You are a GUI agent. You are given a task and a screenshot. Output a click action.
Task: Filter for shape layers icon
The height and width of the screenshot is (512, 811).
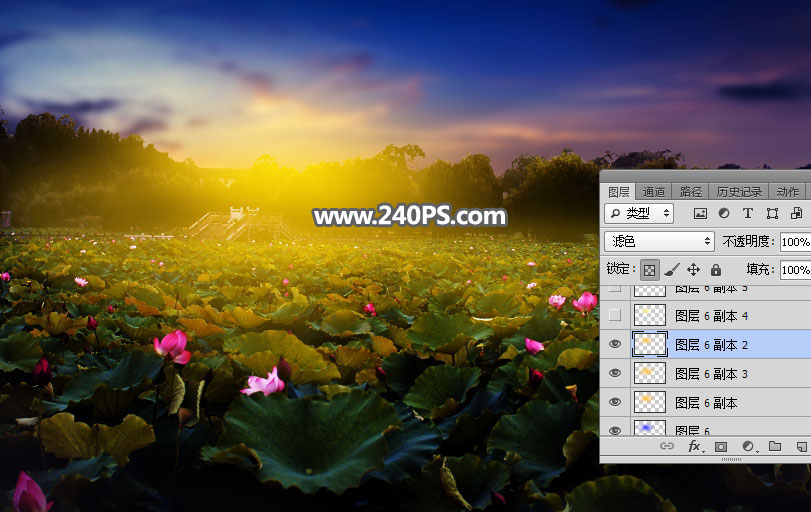pos(772,213)
